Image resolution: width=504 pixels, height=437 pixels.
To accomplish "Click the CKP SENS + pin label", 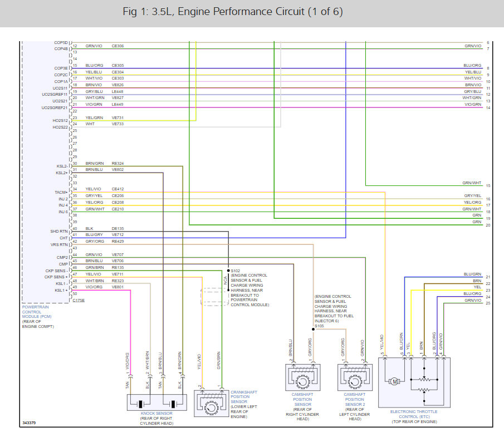I will click(x=56, y=277).
